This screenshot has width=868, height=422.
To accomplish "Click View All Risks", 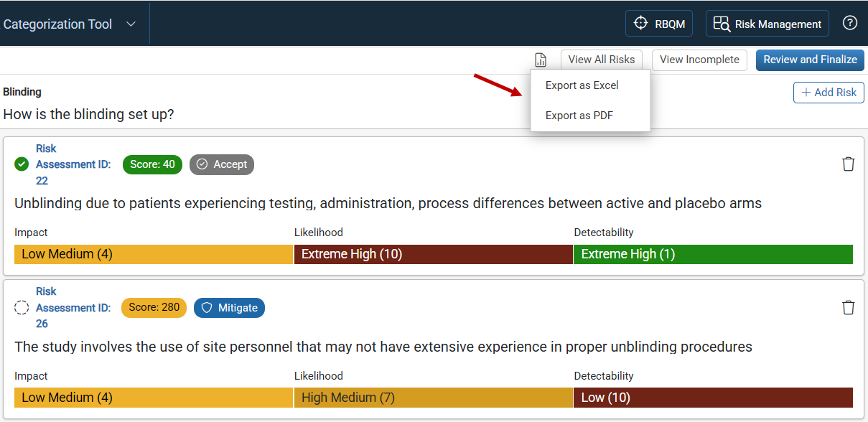I will click(602, 60).
